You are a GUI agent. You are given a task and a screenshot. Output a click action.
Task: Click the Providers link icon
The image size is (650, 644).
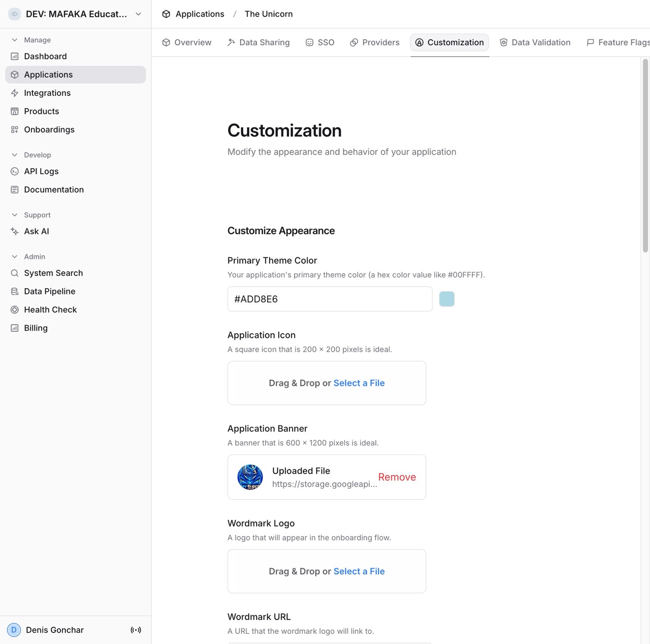354,42
